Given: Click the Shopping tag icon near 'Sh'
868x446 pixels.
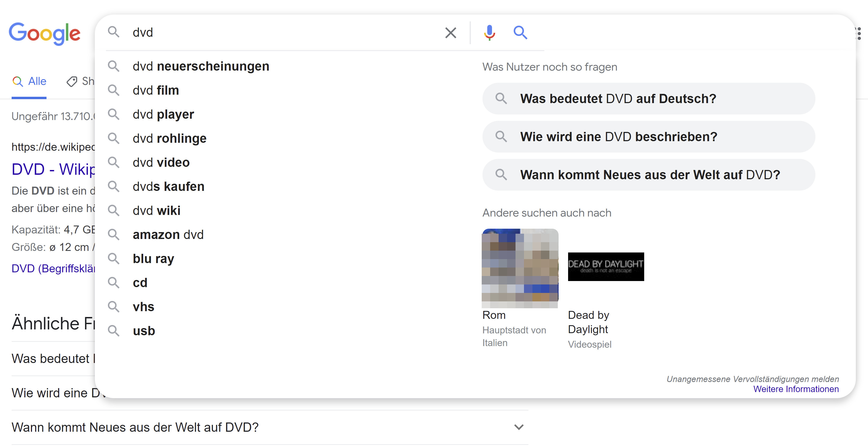Looking at the screenshot, I should [72, 81].
